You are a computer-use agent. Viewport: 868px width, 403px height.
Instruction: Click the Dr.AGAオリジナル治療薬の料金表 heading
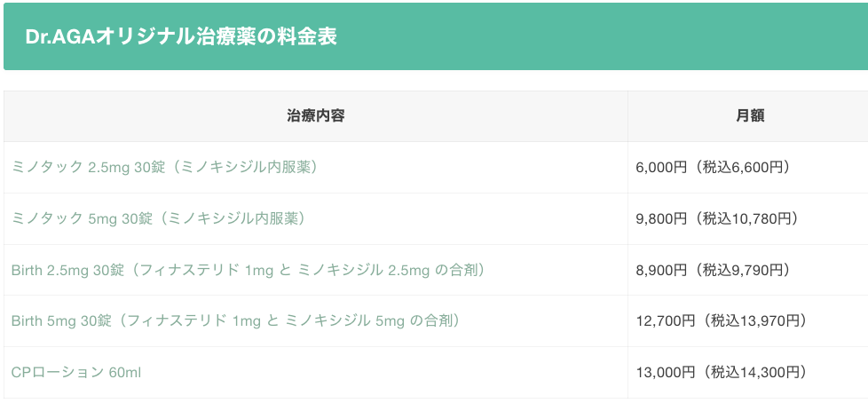pos(181,38)
